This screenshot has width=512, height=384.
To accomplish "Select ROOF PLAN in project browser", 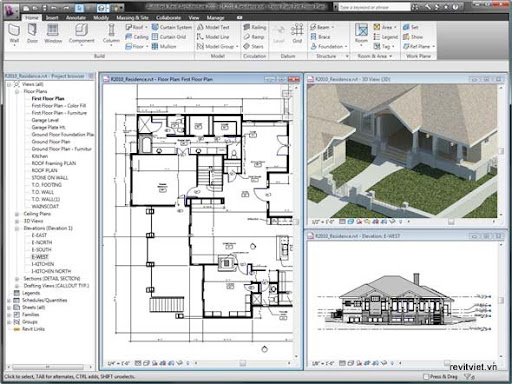I will tap(44, 170).
